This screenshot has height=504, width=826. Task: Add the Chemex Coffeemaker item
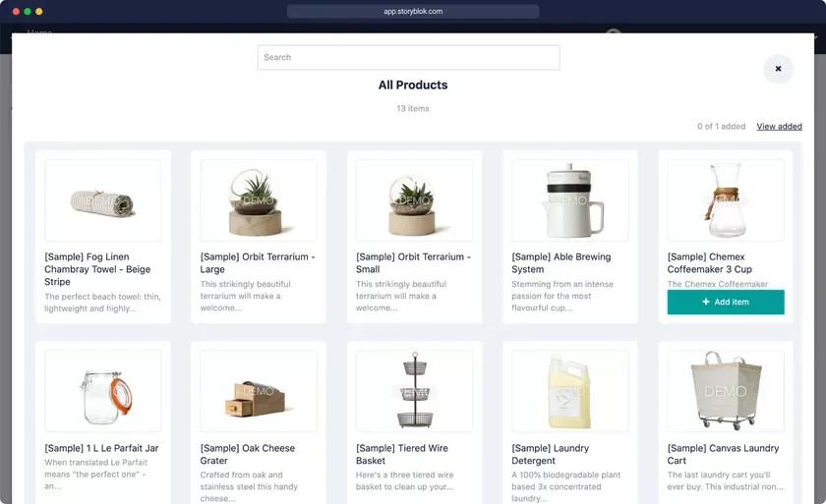(x=726, y=302)
